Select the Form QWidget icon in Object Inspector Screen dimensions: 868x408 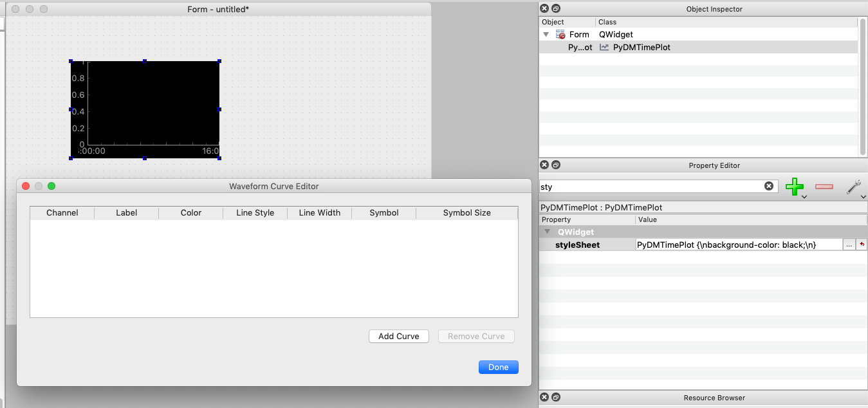click(x=560, y=35)
